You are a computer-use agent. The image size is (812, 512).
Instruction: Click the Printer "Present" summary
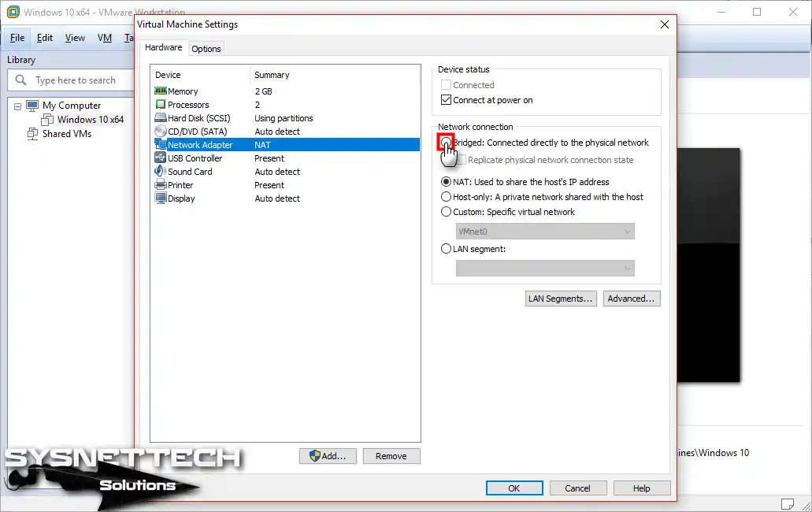[269, 185]
